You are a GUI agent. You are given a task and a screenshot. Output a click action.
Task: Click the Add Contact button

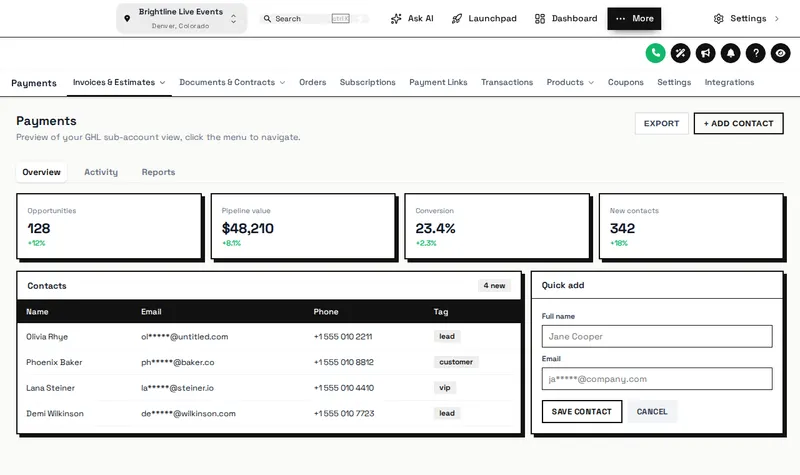tap(738, 123)
